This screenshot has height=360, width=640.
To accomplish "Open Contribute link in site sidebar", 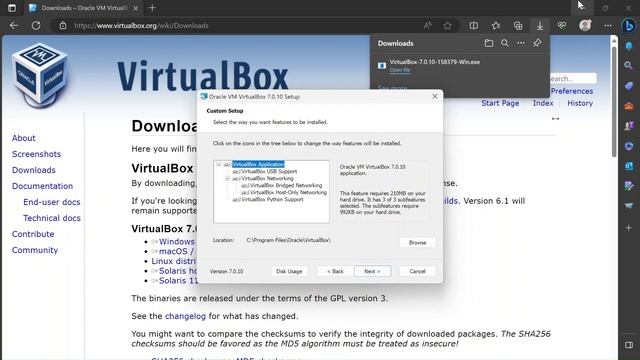I will tap(33, 234).
